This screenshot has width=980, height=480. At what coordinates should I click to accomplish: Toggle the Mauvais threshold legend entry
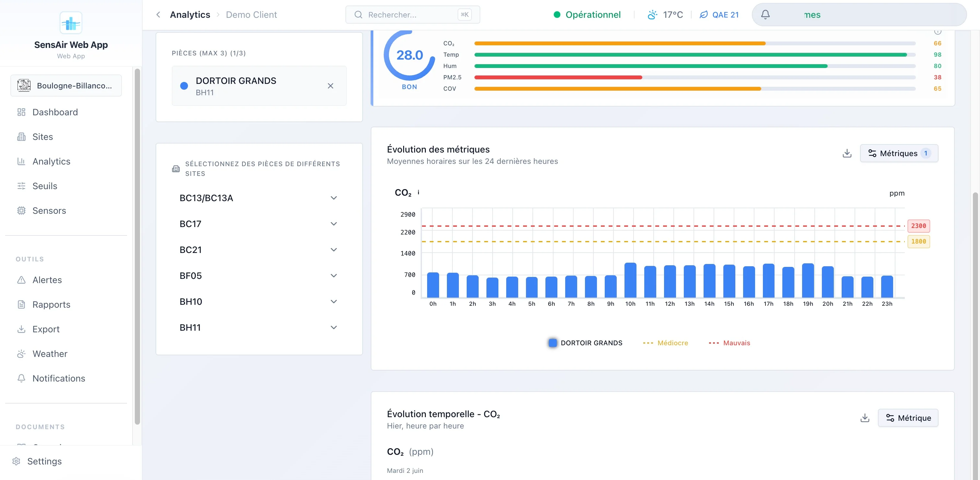coord(729,343)
